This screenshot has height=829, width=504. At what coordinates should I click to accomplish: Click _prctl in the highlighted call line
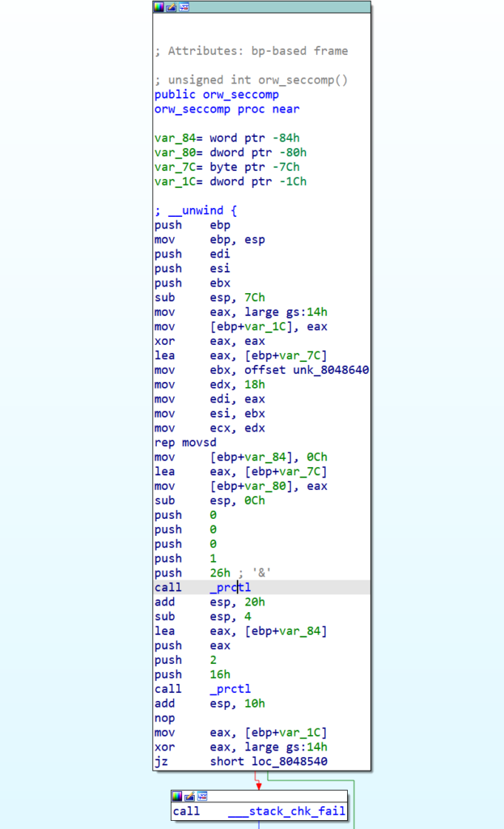pyautogui.click(x=231, y=588)
